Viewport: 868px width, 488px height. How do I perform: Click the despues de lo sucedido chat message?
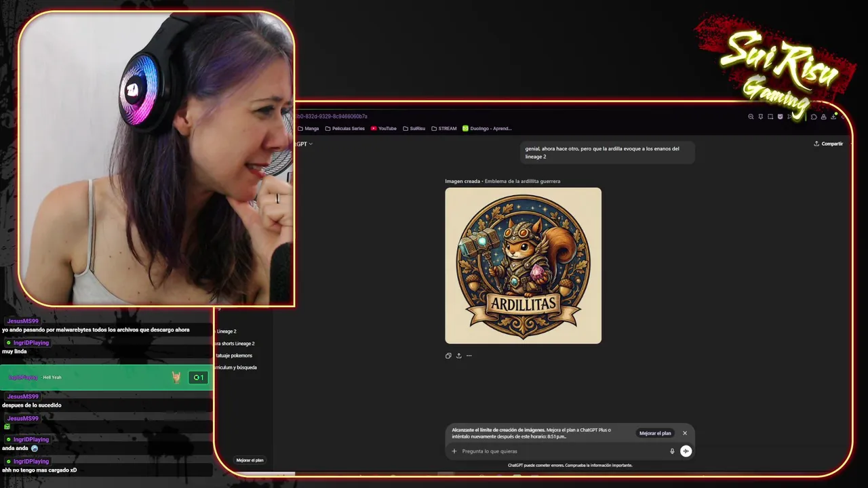pos(31,405)
